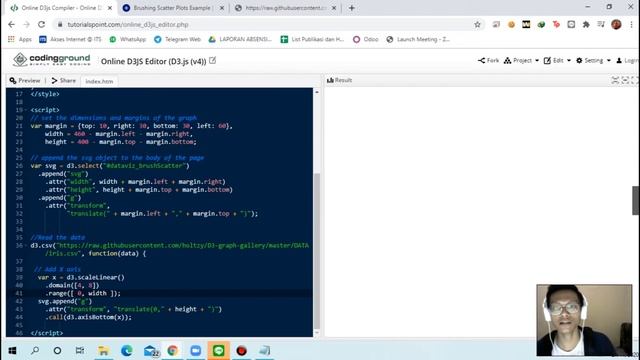Open the List Publikasi bookmark
Screen dimensions: 640x360
click(x=312, y=39)
